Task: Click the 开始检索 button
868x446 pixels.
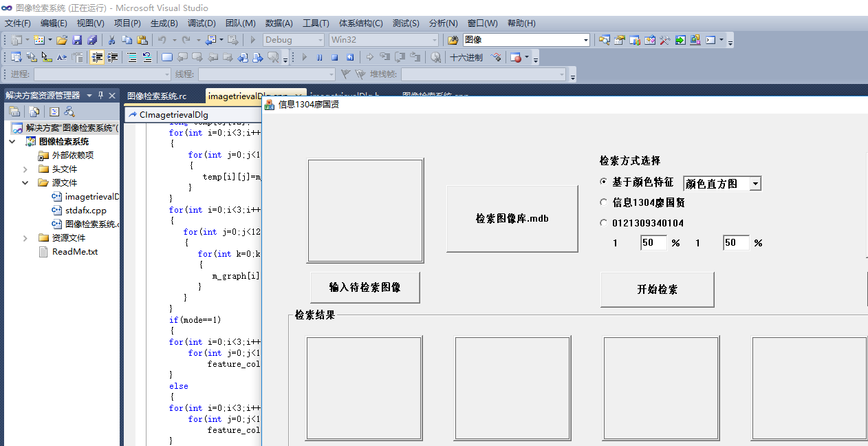Action: pos(657,290)
